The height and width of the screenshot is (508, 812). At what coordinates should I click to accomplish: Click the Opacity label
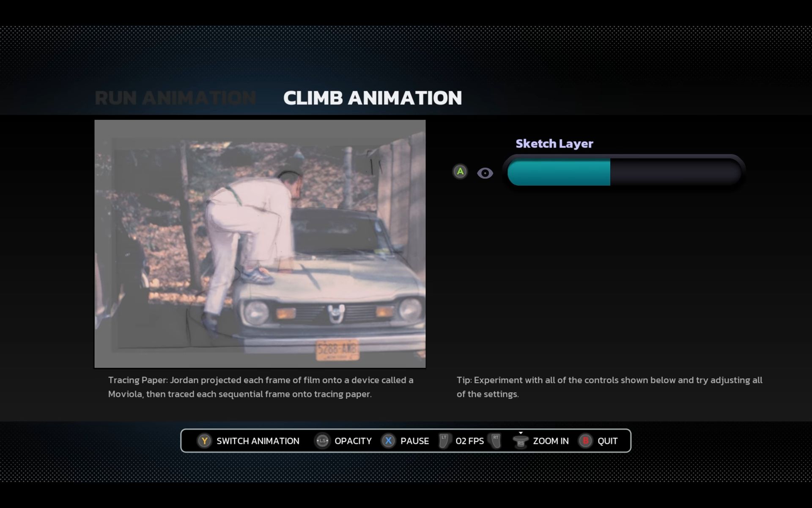point(353,441)
